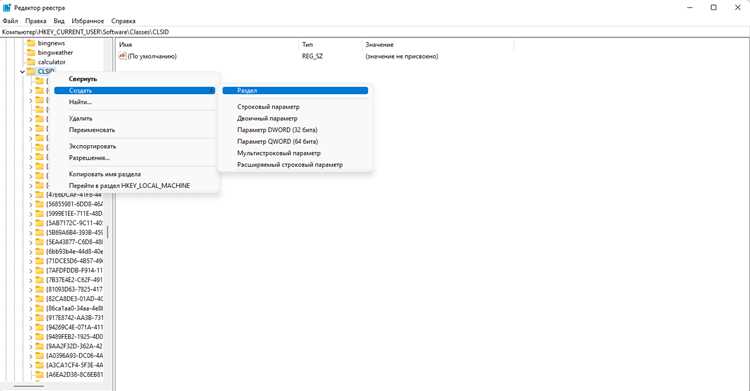
Task: Click the default value string icon
Action: pos(122,56)
